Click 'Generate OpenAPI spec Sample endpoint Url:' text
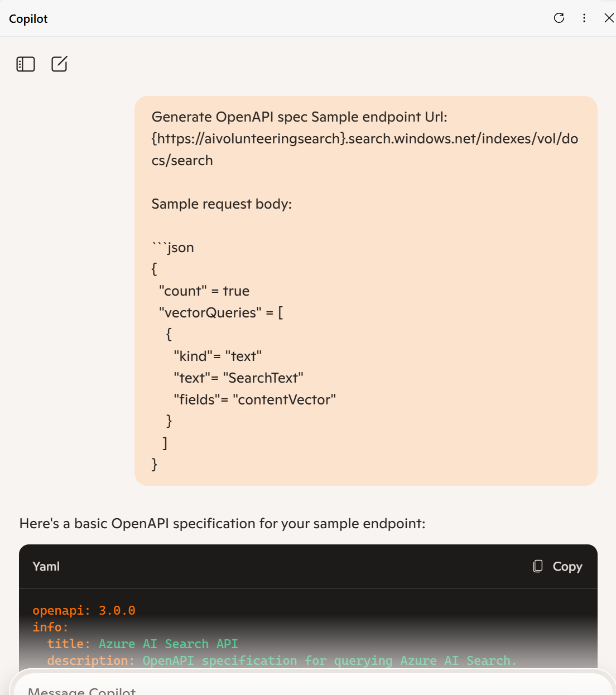Screen dimensions: 616x695 tap(299, 117)
